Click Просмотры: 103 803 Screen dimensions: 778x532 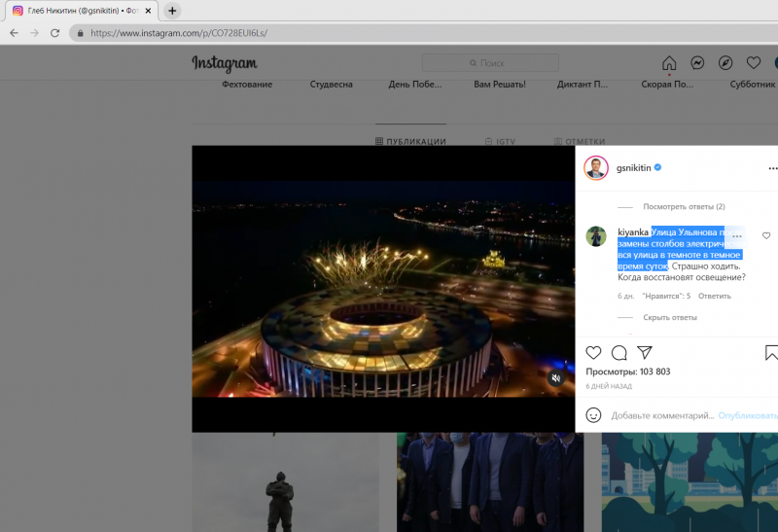click(x=627, y=372)
